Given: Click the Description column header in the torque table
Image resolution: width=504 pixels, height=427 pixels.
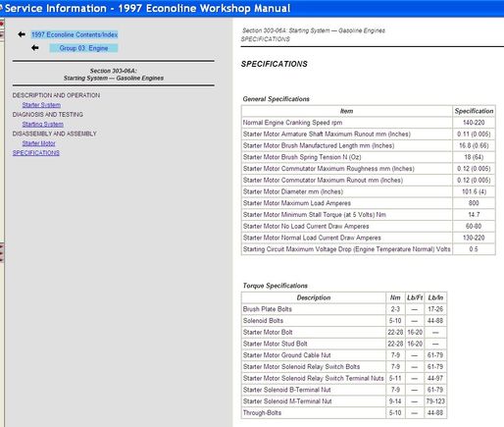Looking at the screenshot, I should 314,297.
